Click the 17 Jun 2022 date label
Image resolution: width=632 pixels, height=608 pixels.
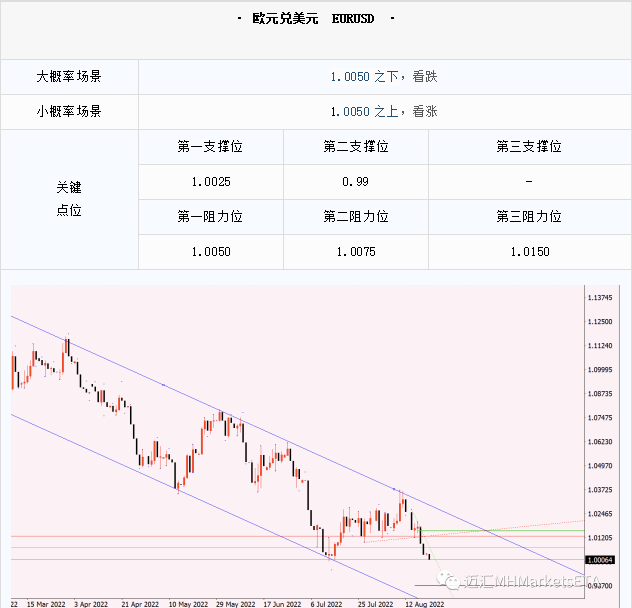click(x=282, y=604)
